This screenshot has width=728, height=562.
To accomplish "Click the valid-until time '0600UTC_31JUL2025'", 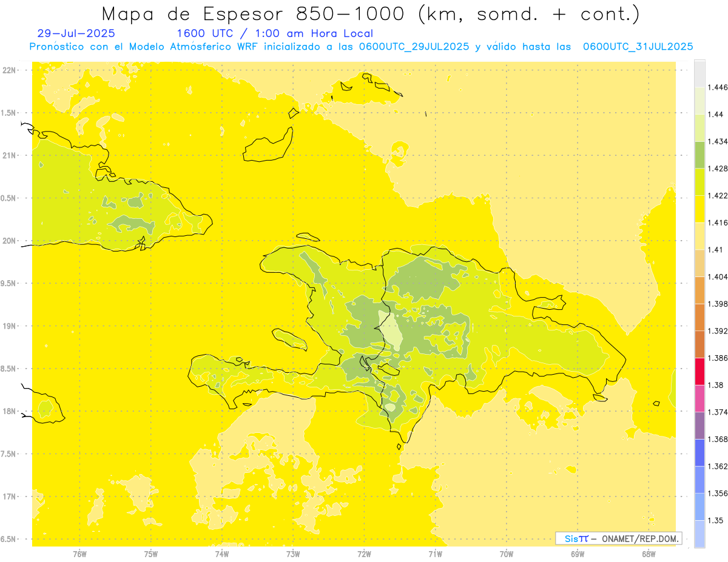I will [638, 47].
